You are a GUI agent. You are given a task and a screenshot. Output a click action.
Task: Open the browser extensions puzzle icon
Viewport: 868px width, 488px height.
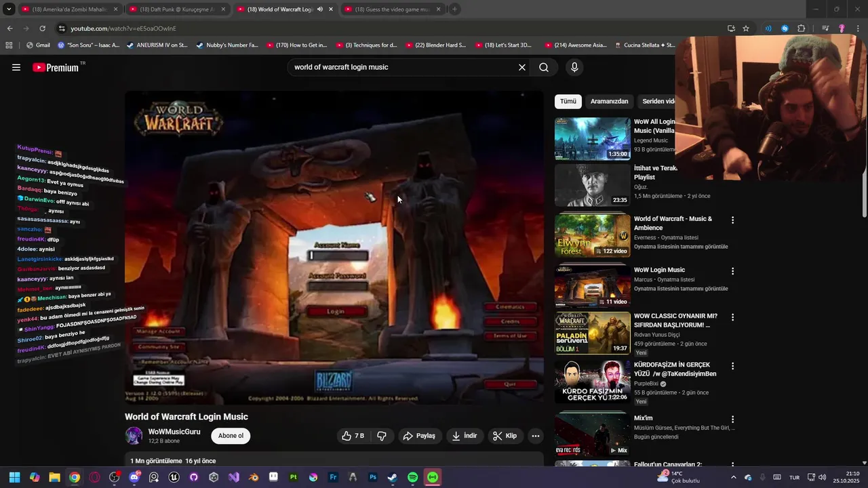coord(802,28)
